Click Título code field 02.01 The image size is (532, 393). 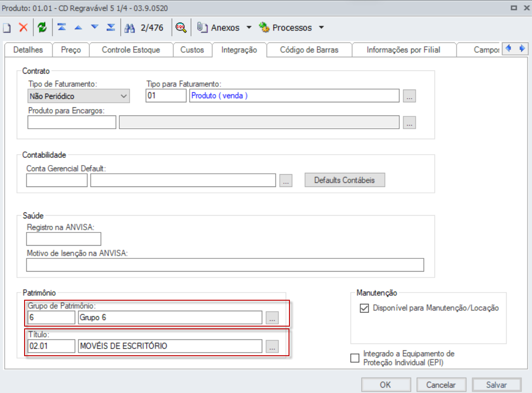tap(51, 346)
